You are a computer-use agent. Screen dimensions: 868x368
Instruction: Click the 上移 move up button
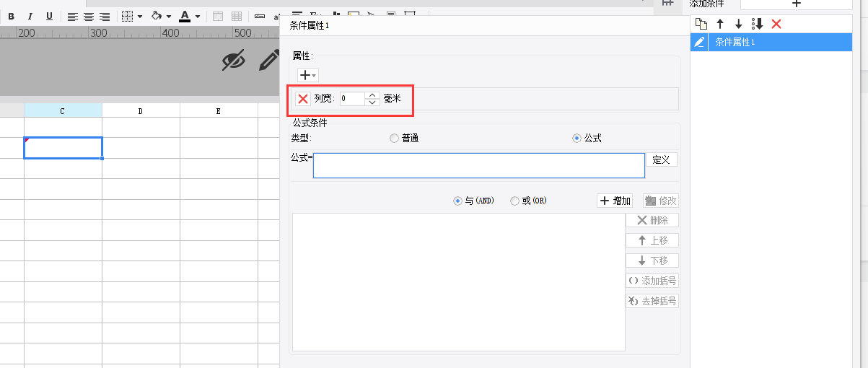[x=652, y=241]
